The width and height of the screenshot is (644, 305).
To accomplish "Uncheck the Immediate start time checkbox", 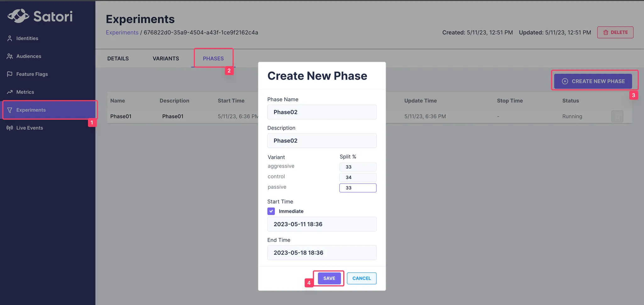I will pos(271,211).
